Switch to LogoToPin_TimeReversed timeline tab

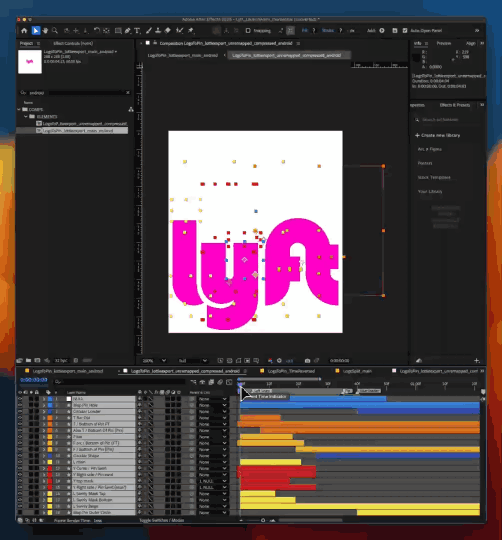coord(291,371)
